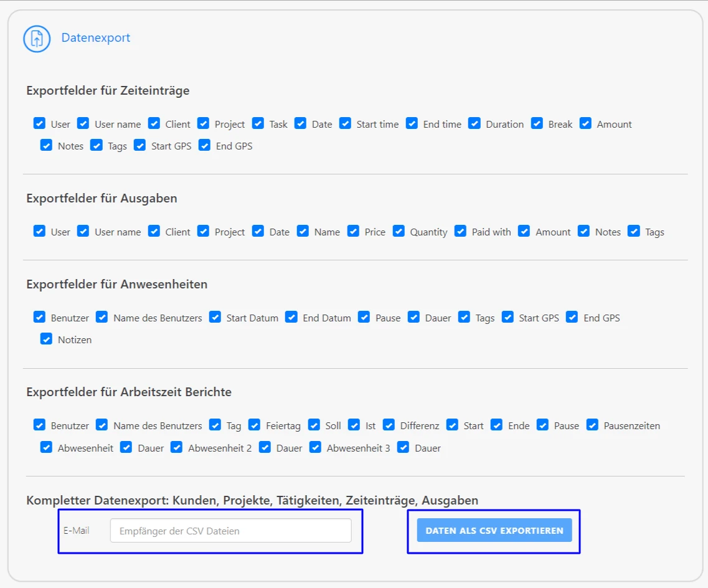Uncheck User in Zeiteinträge export fields
708x588 pixels.
tap(39, 123)
